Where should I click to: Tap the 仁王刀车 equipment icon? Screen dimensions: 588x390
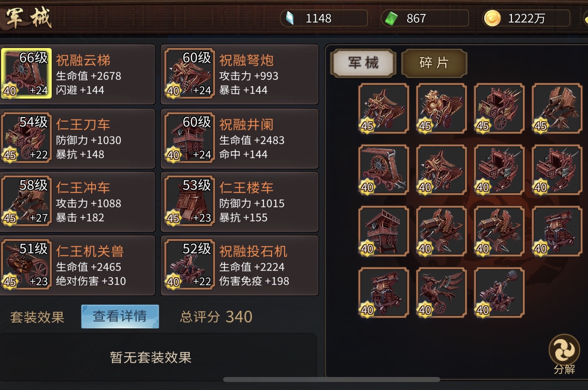[26, 137]
